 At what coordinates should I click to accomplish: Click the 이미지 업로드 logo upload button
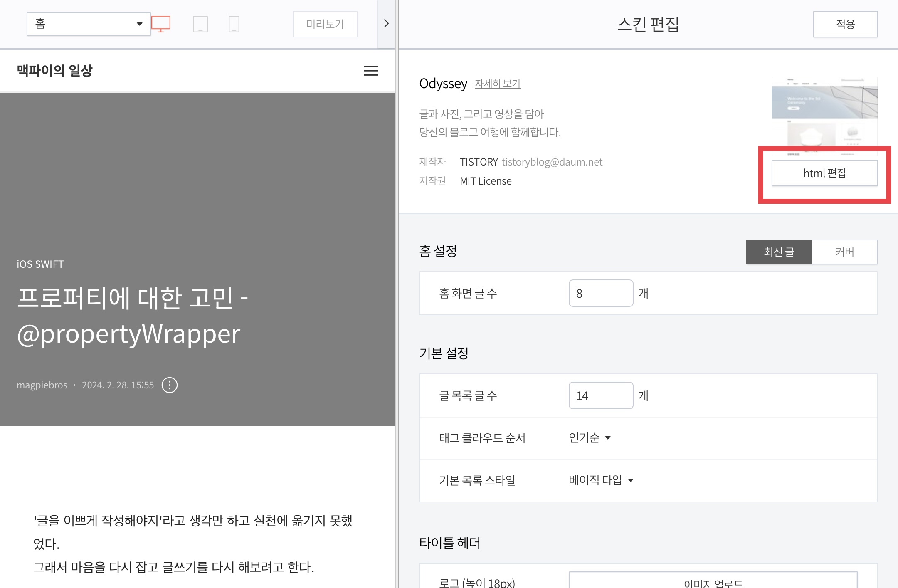[713, 582]
